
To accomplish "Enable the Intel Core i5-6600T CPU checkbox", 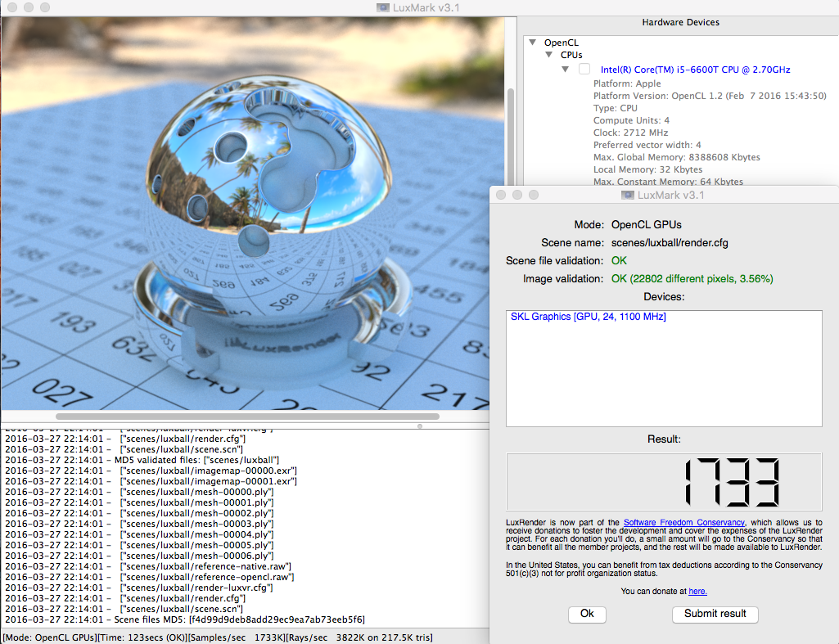I will 584,69.
